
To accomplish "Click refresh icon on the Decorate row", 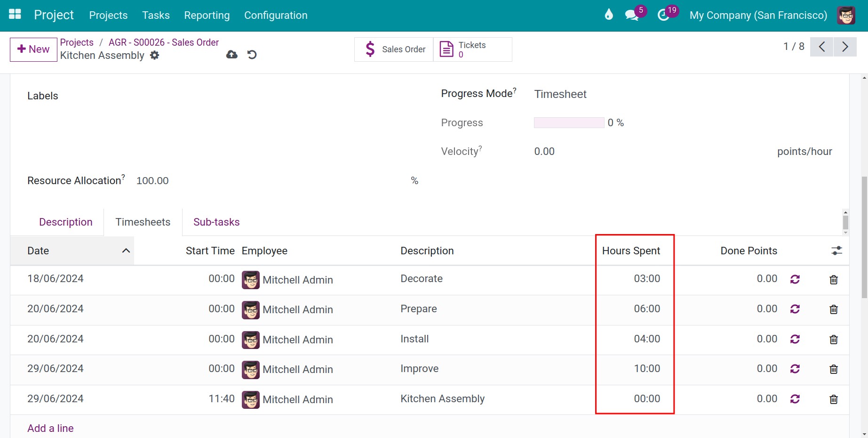I will coord(795,279).
